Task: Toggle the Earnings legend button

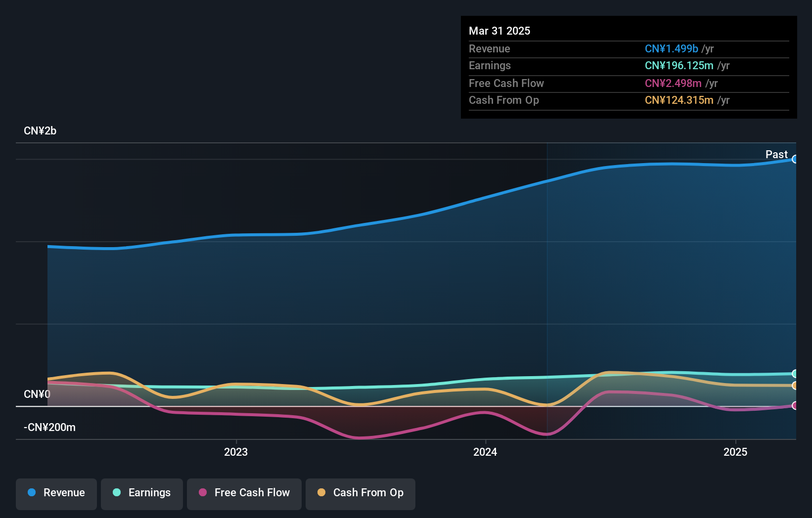Action: pyautogui.click(x=142, y=494)
